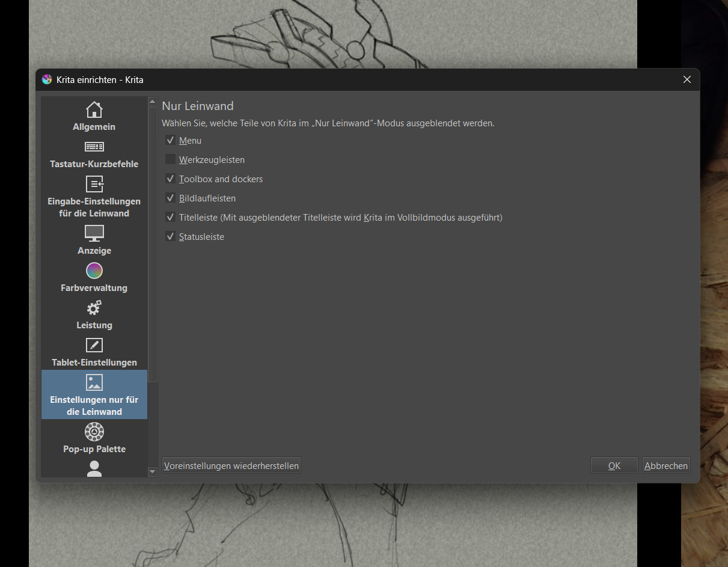728x567 pixels.
Task: Click the Abbrechen button
Action: 666,465
